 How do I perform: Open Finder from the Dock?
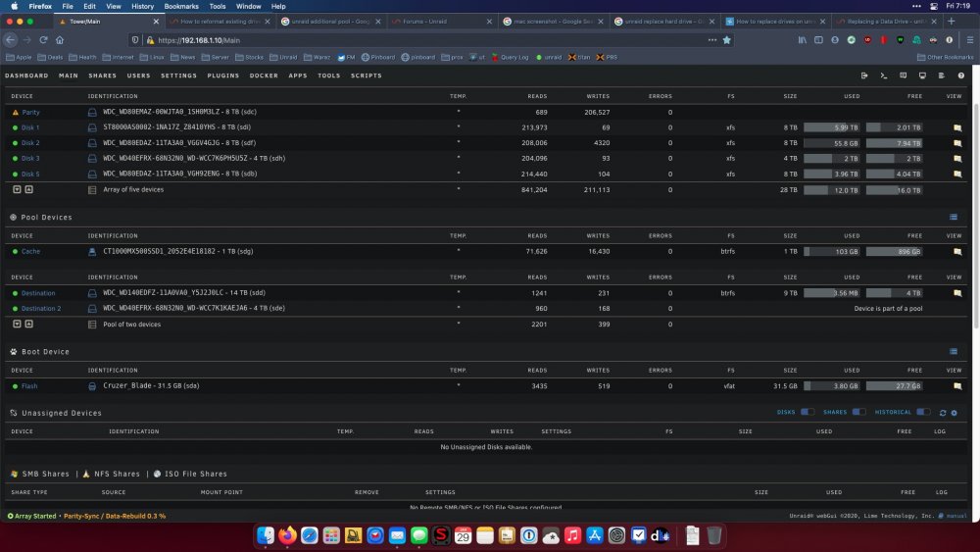click(x=265, y=535)
